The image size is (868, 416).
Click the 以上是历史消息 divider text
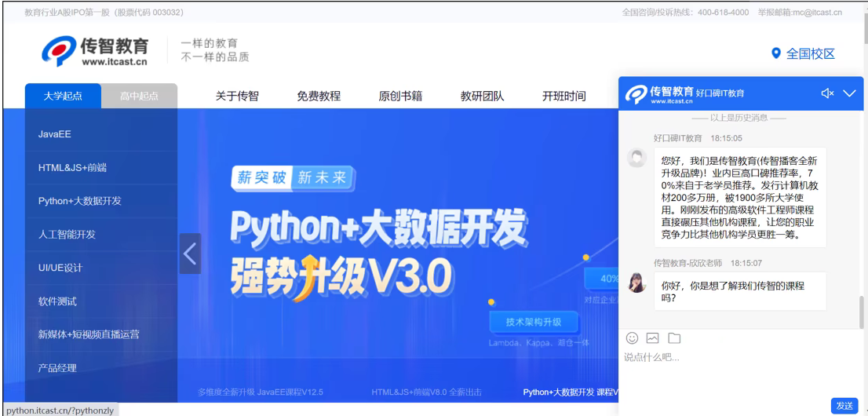coord(739,118)
